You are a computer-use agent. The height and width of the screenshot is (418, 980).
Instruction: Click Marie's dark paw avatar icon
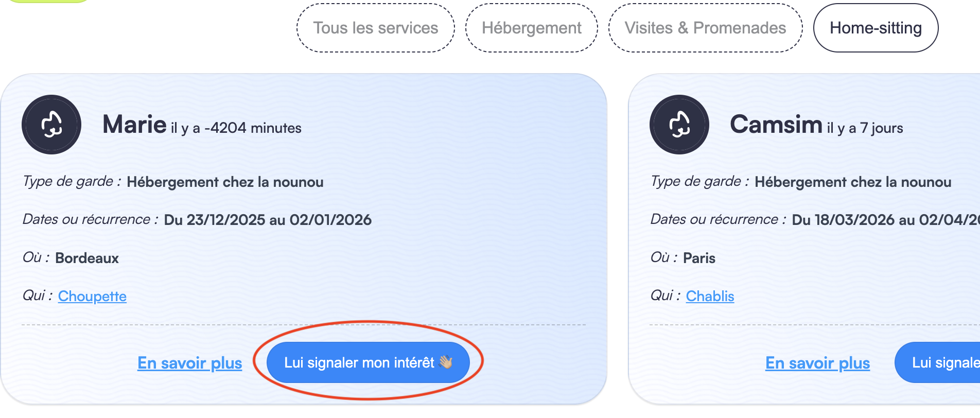point(51,125)
